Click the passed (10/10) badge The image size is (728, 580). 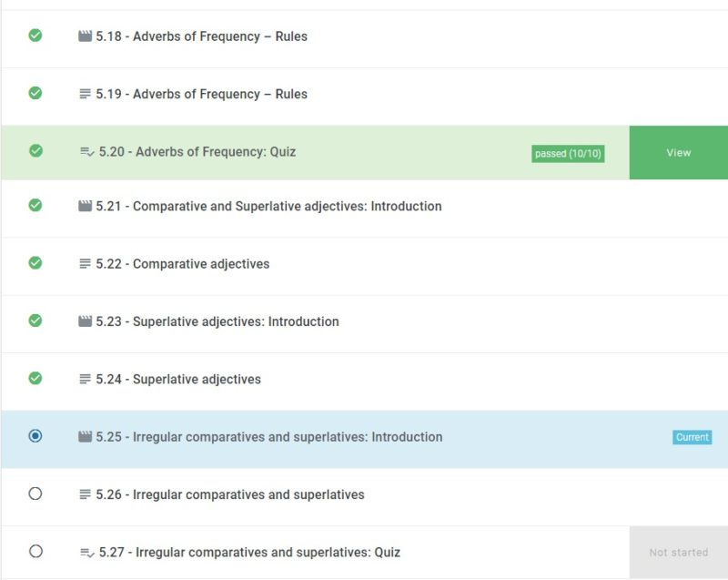(568, 154)
